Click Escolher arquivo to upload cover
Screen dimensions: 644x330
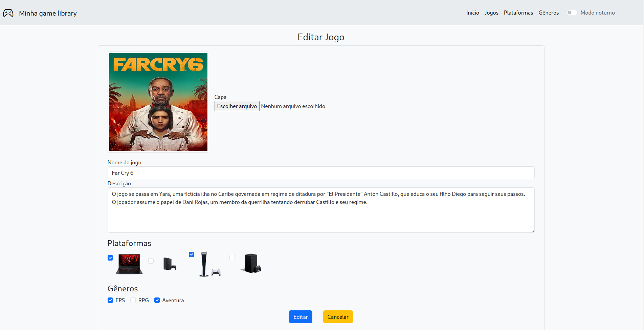[x=237, y=106]
